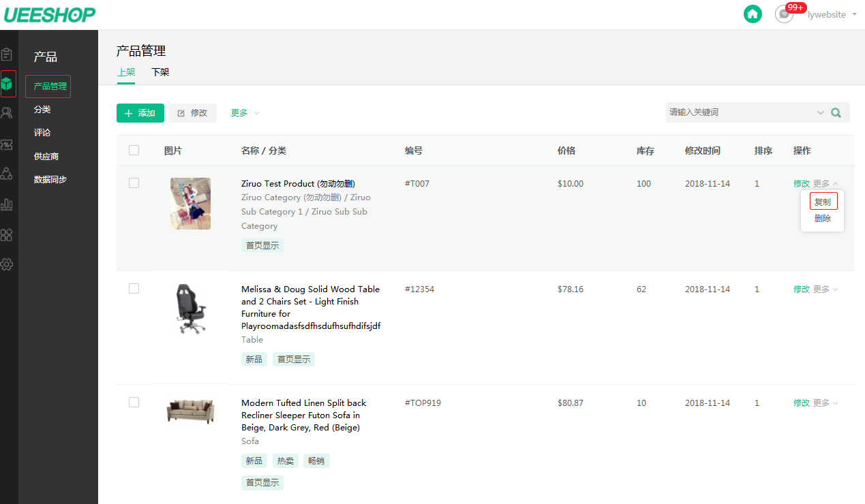Check the Ziruo Test Product row checkbox
The image size is (865, 504).
coord(134,183)
